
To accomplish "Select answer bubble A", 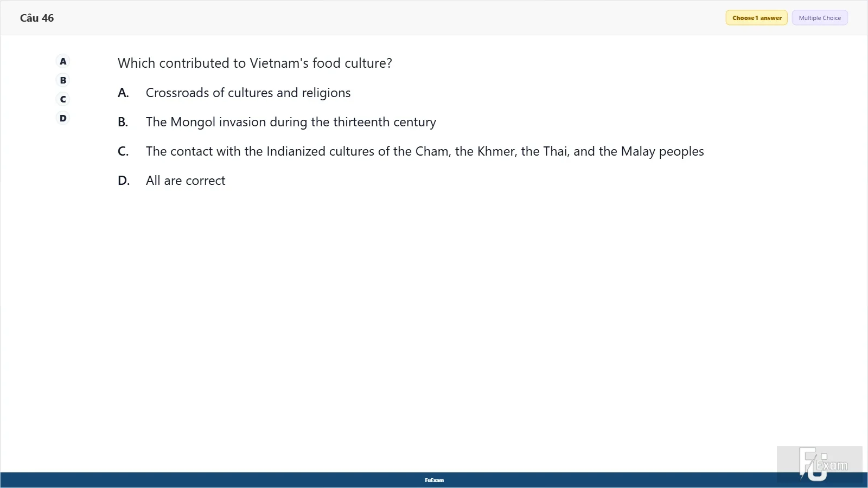I will pos(63,61).
